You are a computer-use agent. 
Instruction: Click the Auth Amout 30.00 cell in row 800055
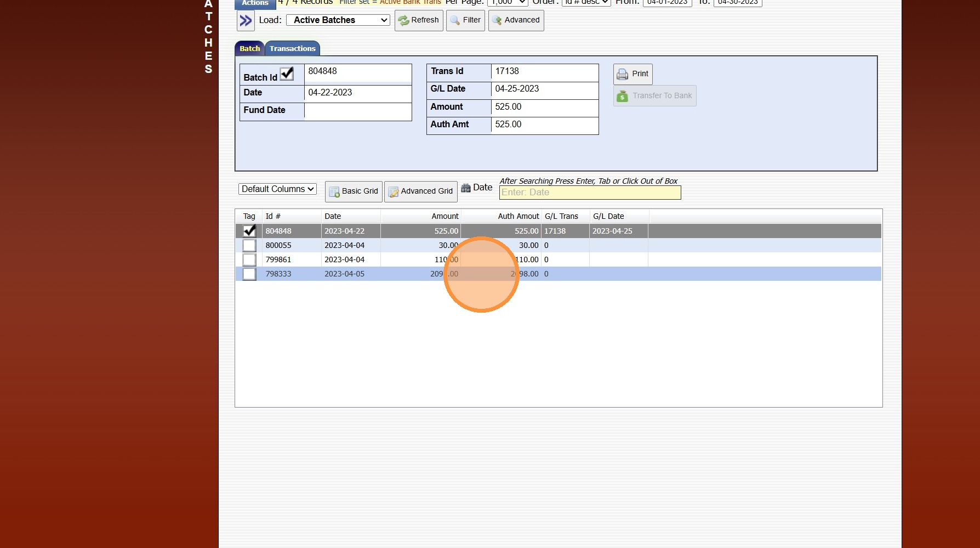[502, 246]
